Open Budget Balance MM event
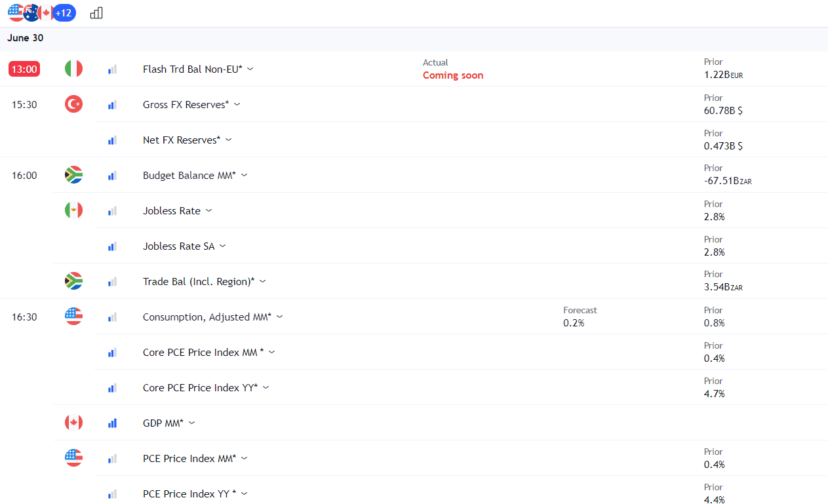This screenshot has height=504, width=828. tap(189, 175)
